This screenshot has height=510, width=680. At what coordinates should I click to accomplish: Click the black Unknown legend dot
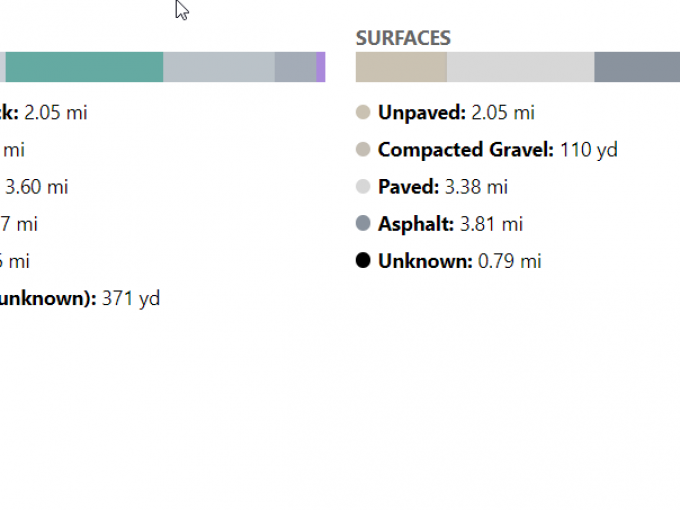coord(363,261)
